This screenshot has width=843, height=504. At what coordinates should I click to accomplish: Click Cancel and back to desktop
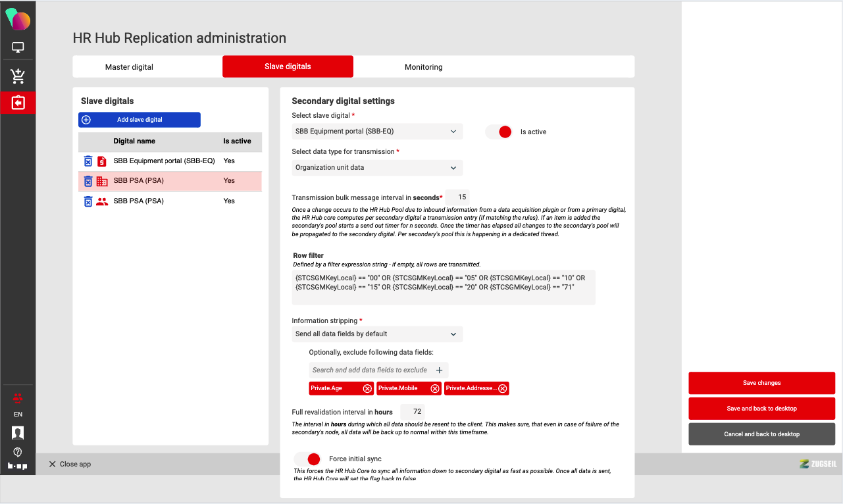[761, 434]
